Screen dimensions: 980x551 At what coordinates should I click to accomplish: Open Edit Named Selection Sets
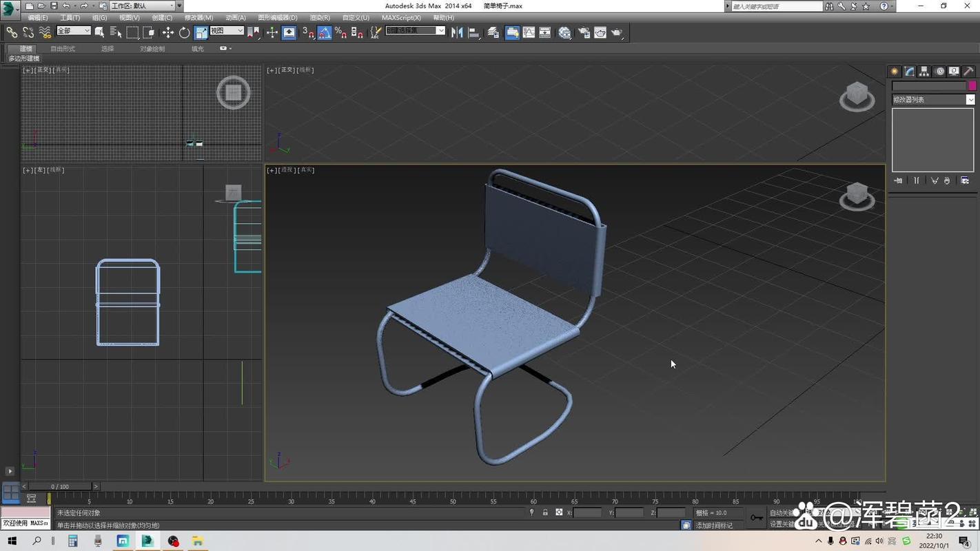[x=376, y=32]
